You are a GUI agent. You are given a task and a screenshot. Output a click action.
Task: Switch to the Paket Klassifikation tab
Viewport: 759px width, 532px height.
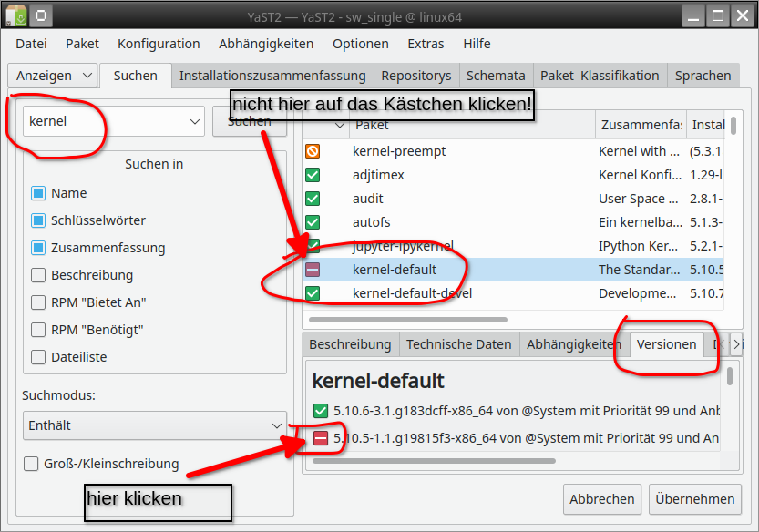point(600,76)
